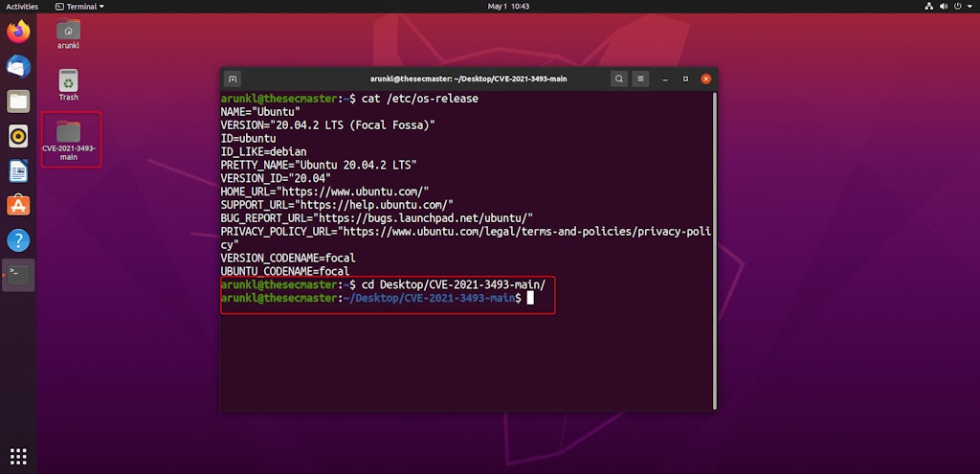Click the volume icon in top bar
Viewport: 980px width, 474px height.
pyautogui.click(x=943, y=7)
